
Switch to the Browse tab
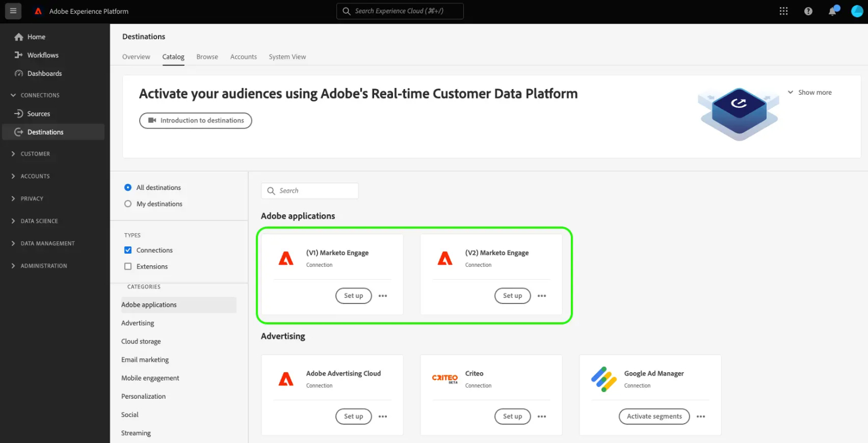(x=207, y=57)
